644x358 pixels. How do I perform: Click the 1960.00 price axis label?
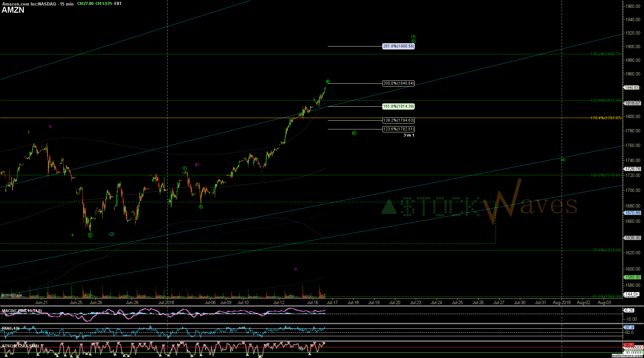click(x=633, y=6)
